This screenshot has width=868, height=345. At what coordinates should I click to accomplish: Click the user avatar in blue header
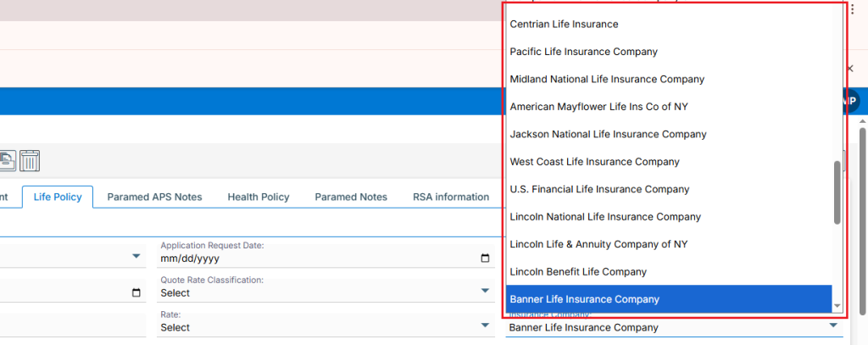[850, 101]
